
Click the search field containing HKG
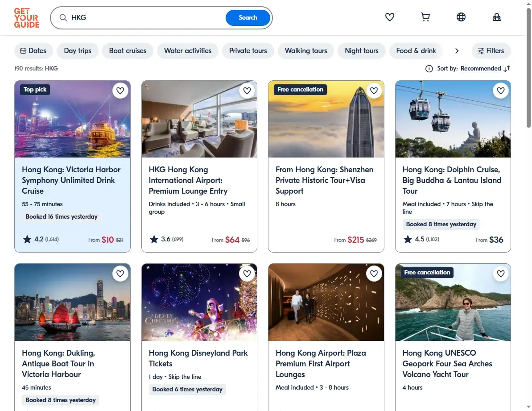(x=146, y=18)
